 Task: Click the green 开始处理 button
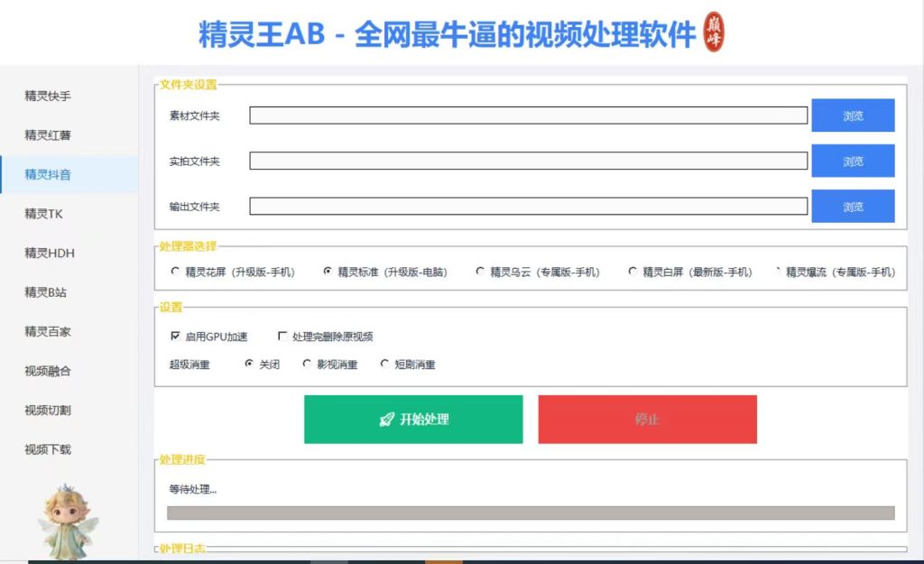413,419
